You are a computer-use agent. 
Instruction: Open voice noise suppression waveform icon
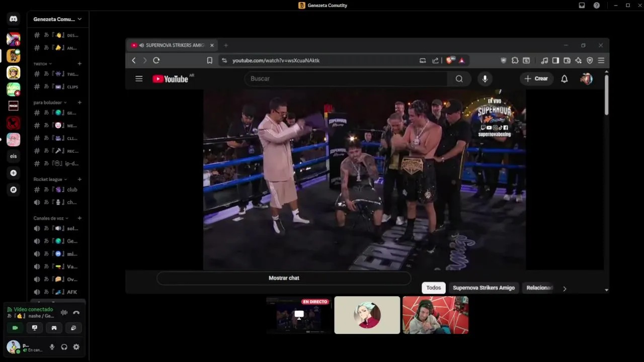[x=64, y=312]
